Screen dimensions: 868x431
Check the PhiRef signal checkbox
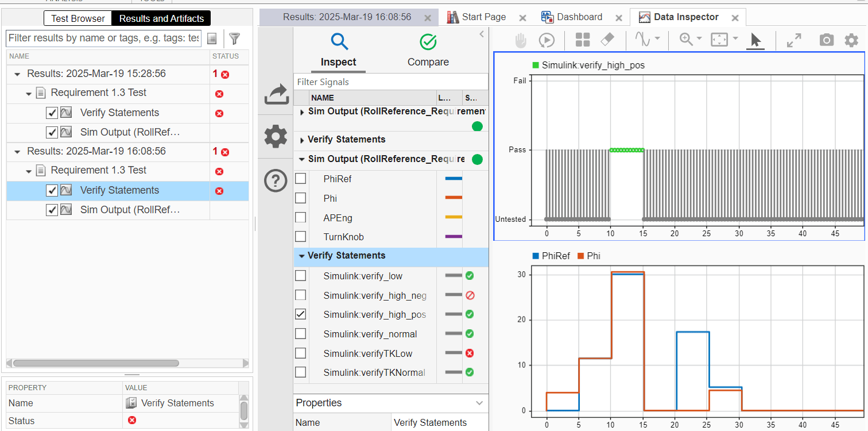point(300,179)
